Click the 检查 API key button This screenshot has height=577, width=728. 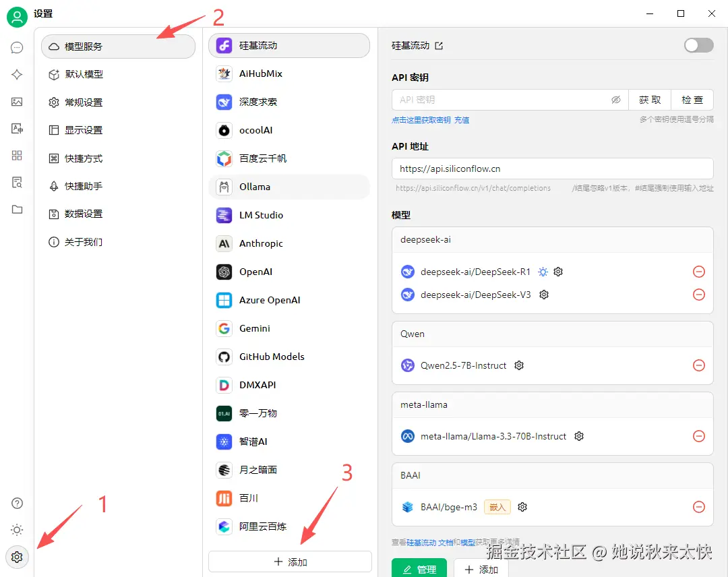pyautogui.click(x=692, y=100)
